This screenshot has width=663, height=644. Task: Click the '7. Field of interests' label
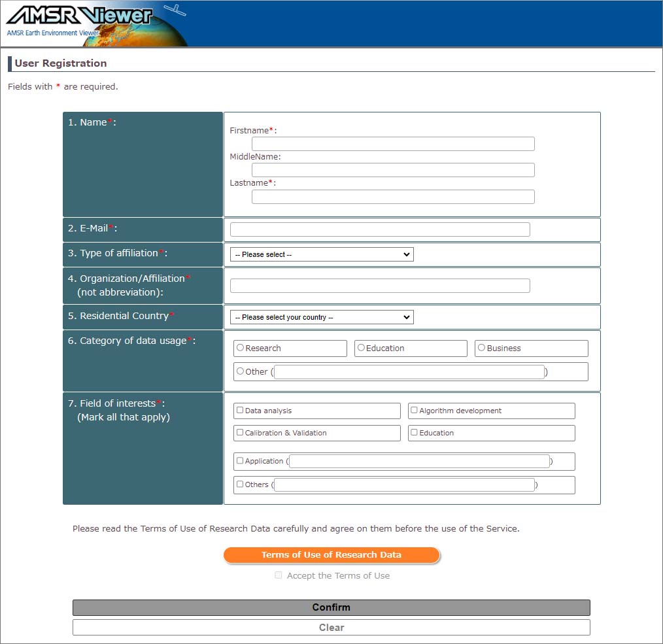[119, 410]
